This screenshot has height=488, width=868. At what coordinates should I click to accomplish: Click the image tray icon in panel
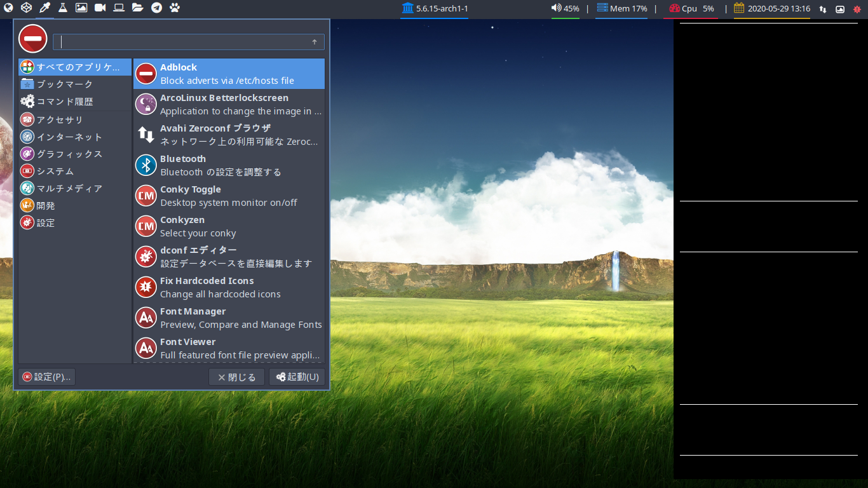click(840, 9)
